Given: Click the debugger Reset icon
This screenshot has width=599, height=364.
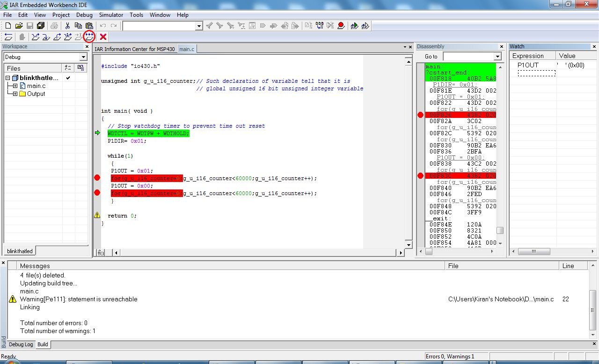Looking at the screenshot, I should tap(8, 36).
